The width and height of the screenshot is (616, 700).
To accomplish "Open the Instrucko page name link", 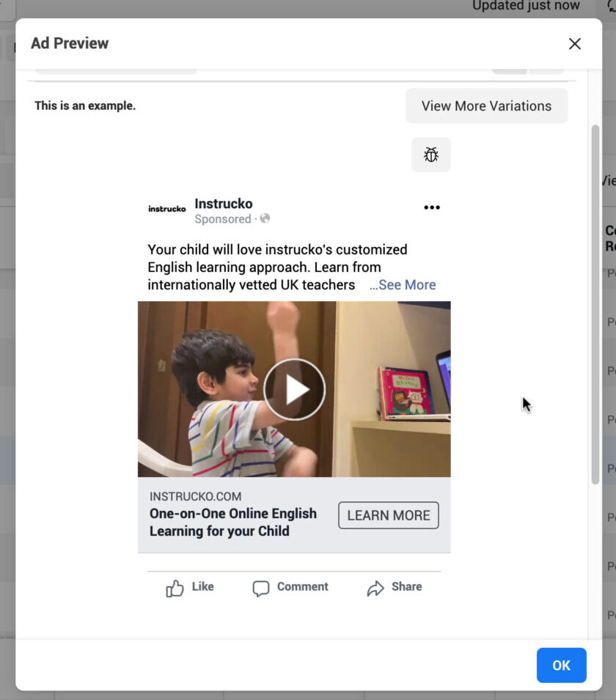I will point(224,204).
